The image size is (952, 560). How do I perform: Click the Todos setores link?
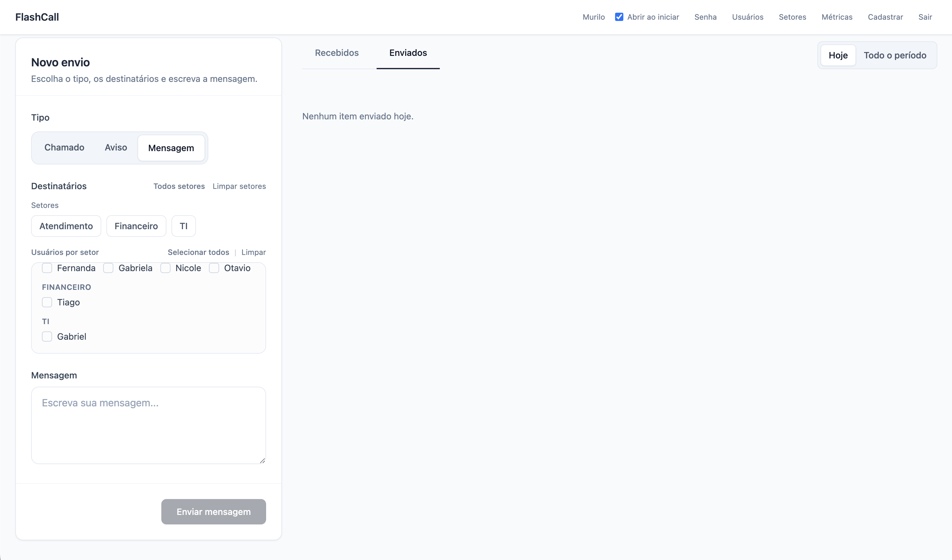click(179, 186)
